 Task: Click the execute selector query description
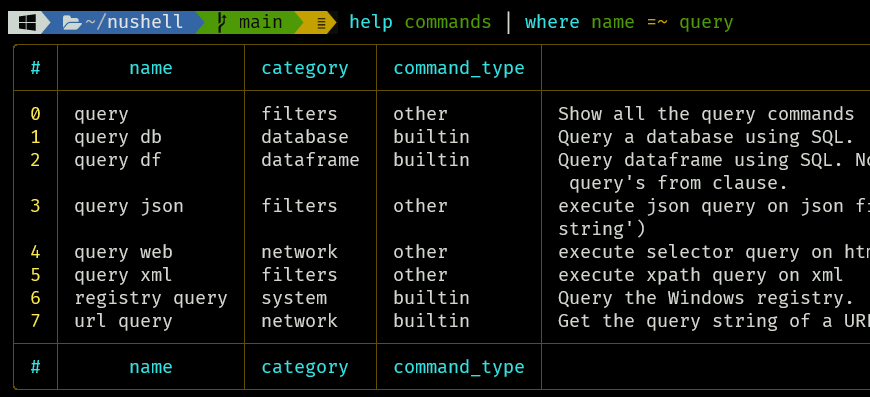[714, 253]
